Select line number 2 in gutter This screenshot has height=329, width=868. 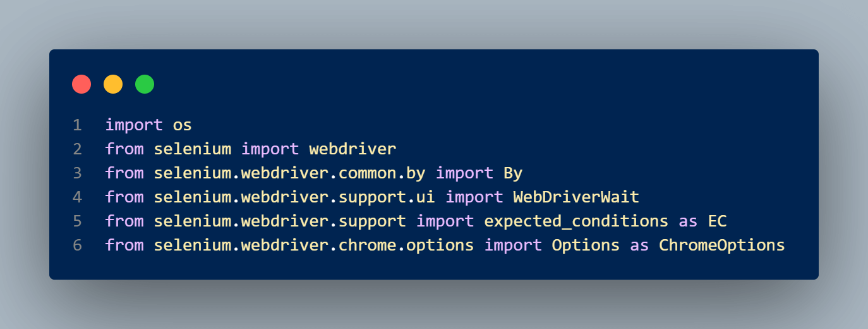coord(77,149)
